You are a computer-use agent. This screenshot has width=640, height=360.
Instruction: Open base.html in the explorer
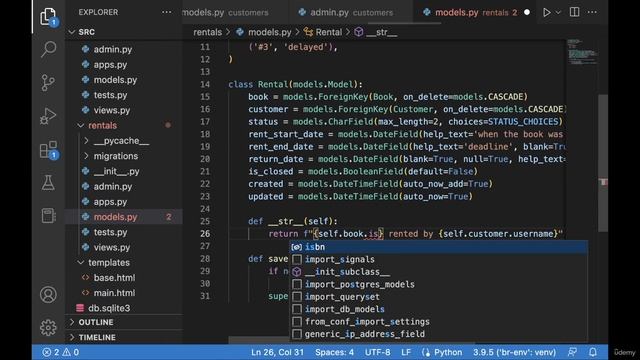[x=124, y=278]
